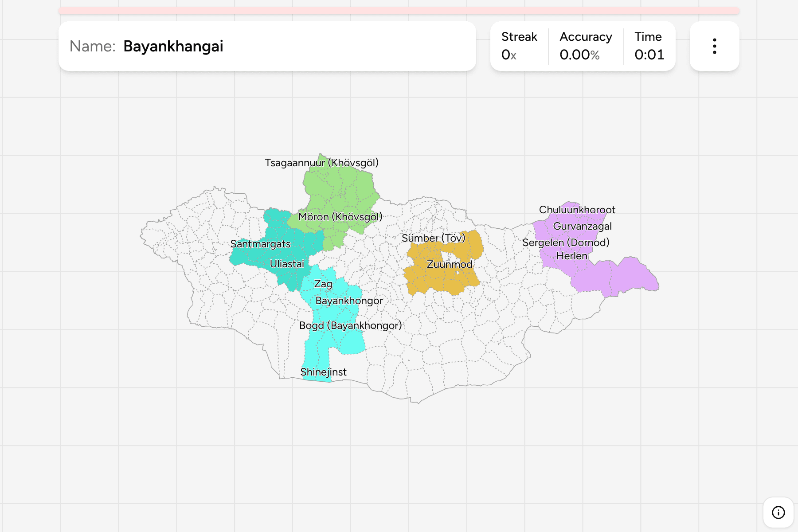The height and width of the screenshot is (532, 798).
Task: Click the Santmargats map label
Action: click(x=261, y=244)
